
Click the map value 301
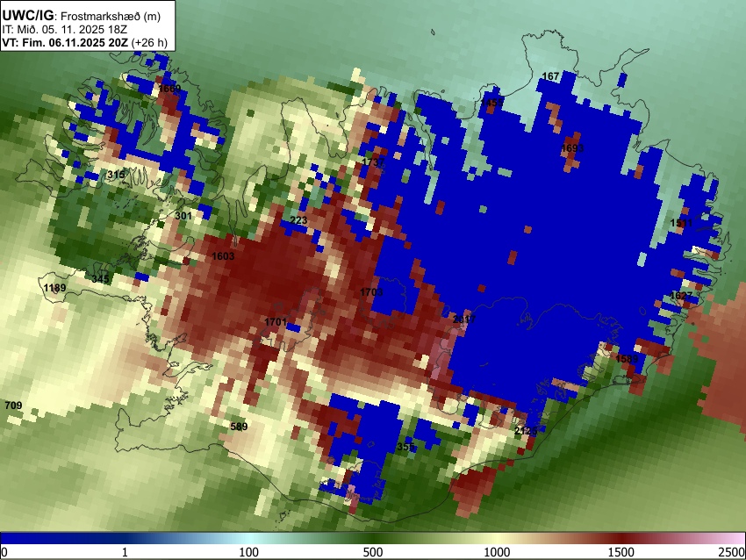coord(183,216)
